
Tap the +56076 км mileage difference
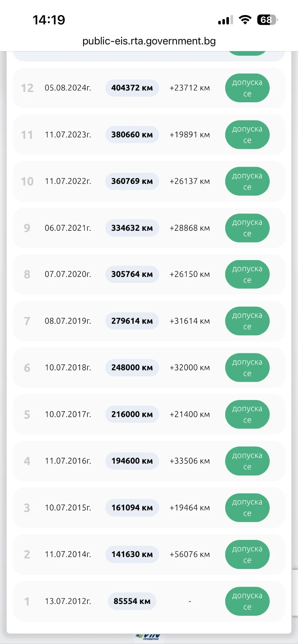189,554
